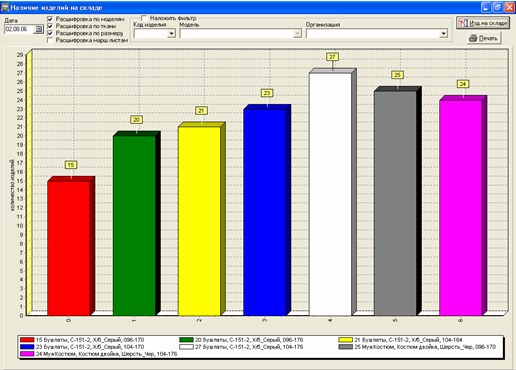Select the green bar valued 20

coord(134,226)
